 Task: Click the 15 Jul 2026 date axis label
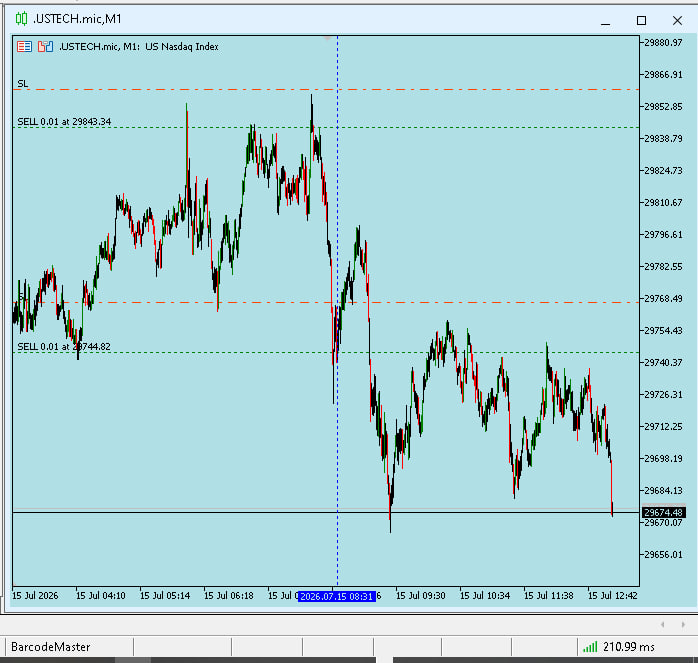pyautogui.click(x=35, y=596)
